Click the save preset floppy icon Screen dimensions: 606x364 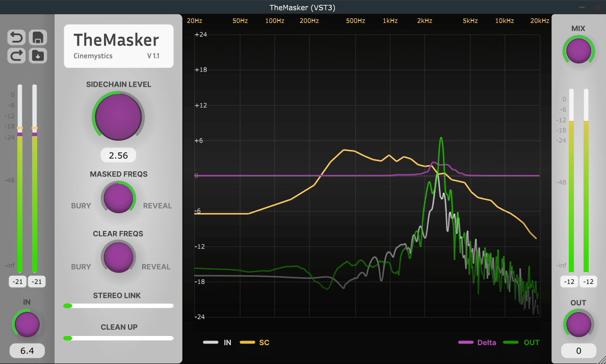pyautogui.click(x=38, y=38)
